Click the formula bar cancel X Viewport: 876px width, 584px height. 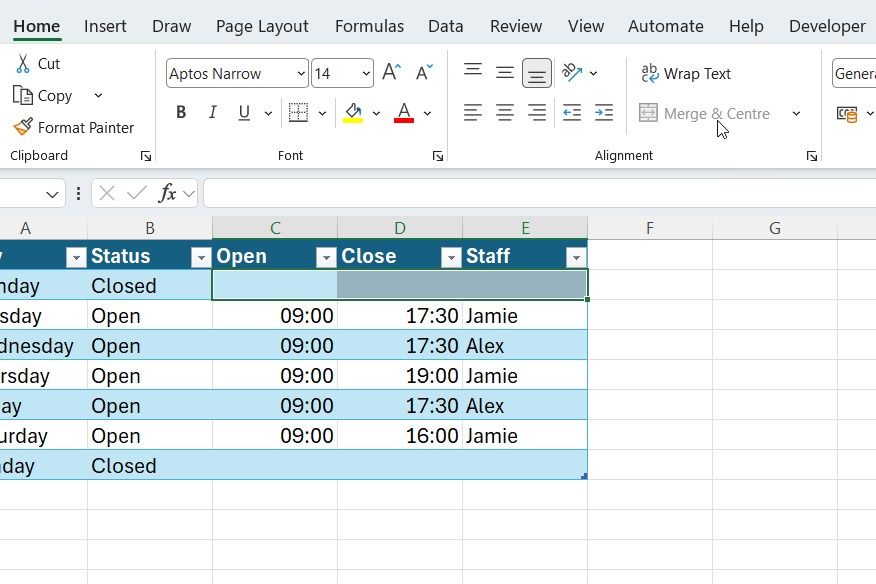coord(107,194)
